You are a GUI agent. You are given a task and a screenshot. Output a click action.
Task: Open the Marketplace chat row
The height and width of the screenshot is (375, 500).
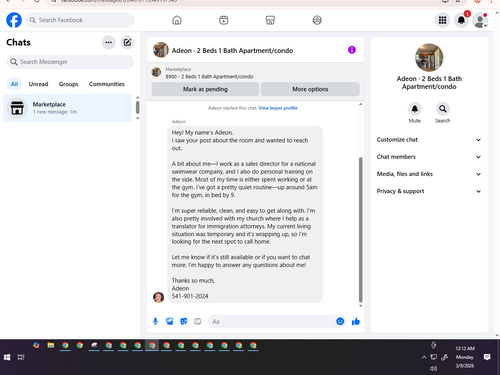67,108
